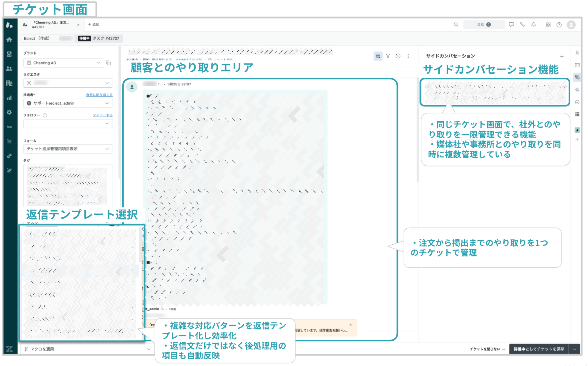Show the events history clock icon
The image size is (588, 366).
tap(398, 56)
